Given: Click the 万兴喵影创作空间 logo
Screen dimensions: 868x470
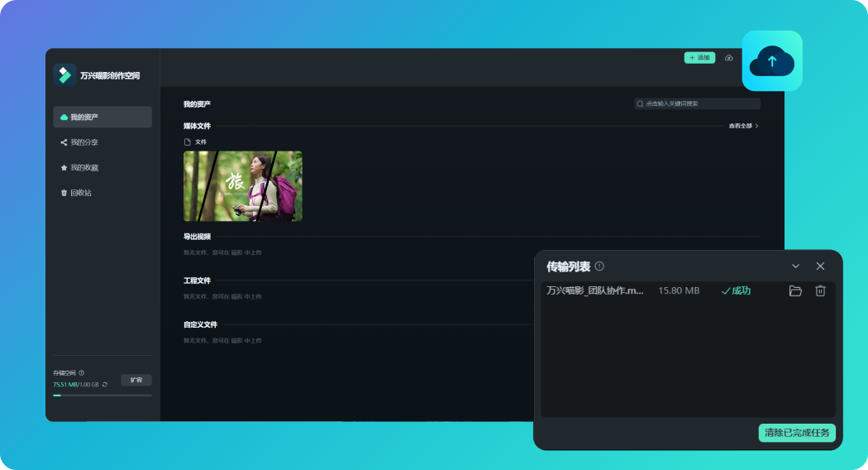Looking at the screenshot, I should 64,74.
